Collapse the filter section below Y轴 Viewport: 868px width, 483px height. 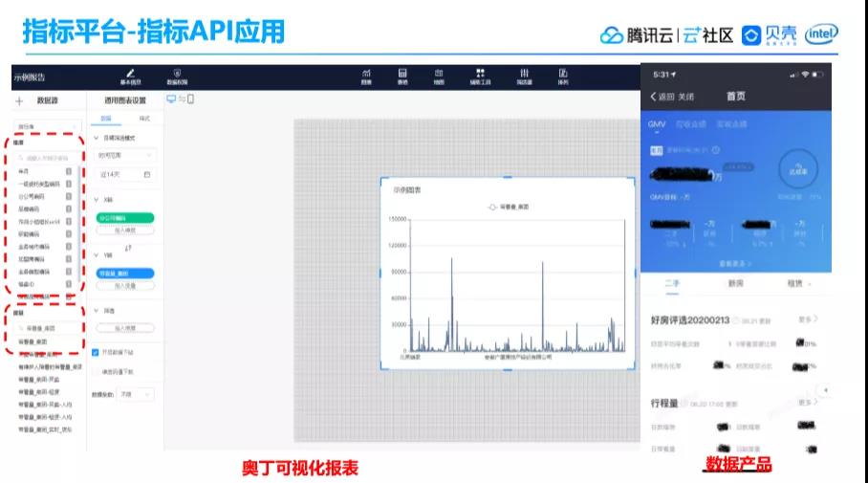click(x=96, y=311)
